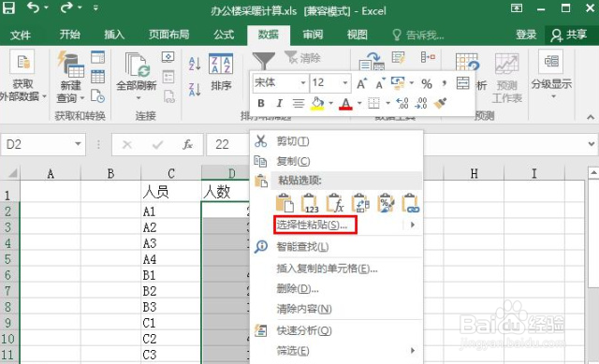
Task: Click the Save icon in title bar
Action: pos(8,7)
